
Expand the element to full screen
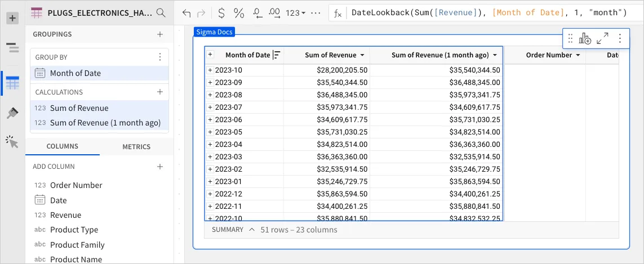[602, 39]
